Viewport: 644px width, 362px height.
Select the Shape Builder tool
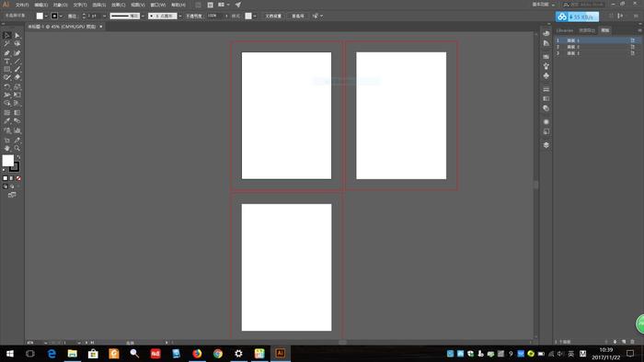tap(7, 103)
